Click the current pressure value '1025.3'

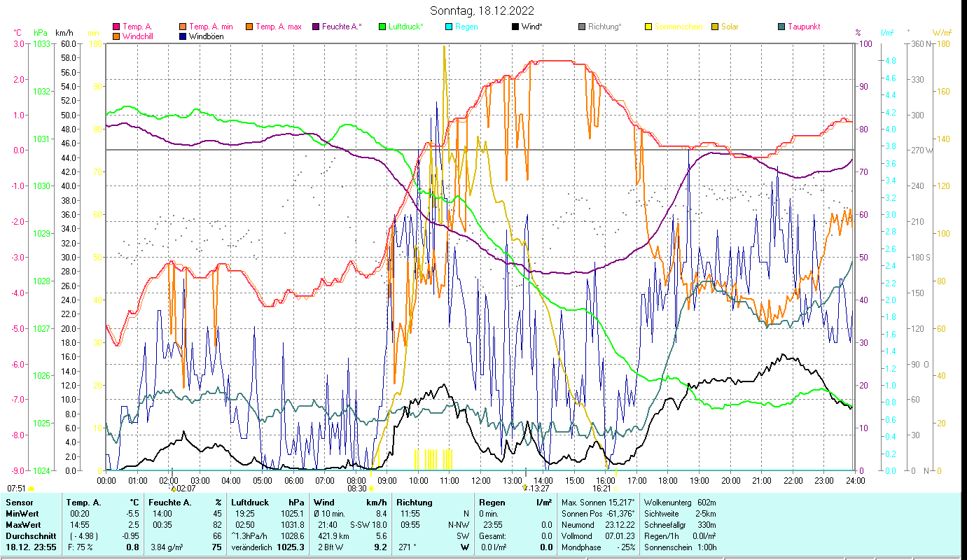coord(290,547)
